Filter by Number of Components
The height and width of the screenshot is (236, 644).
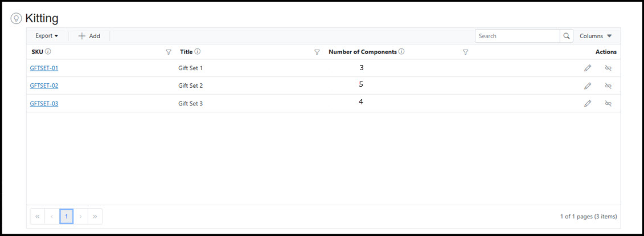click(x=465, y=52)
